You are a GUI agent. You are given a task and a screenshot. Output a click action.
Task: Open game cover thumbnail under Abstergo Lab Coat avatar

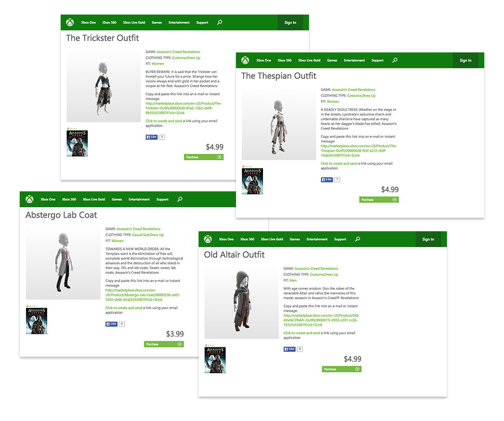37,321
